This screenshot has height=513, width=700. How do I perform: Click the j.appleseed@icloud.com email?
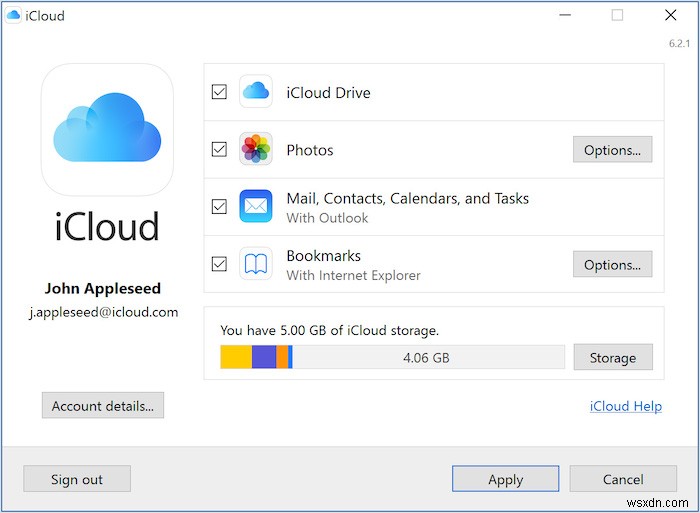coord(104,312)
